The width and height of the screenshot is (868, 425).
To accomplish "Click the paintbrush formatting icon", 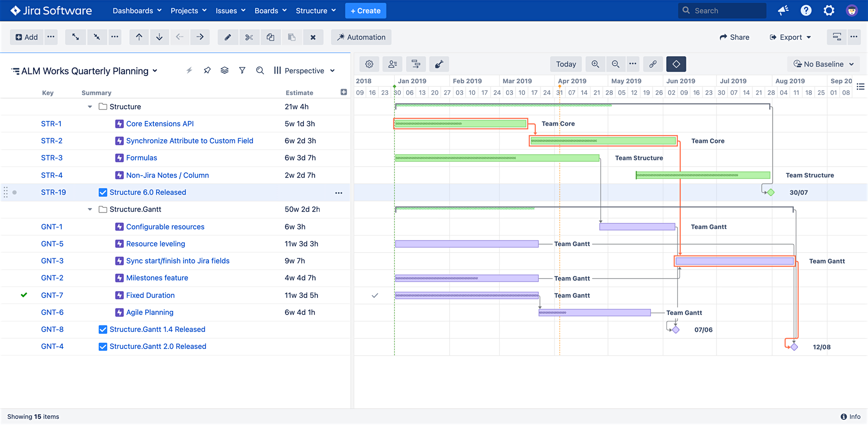I will point(439,64).
